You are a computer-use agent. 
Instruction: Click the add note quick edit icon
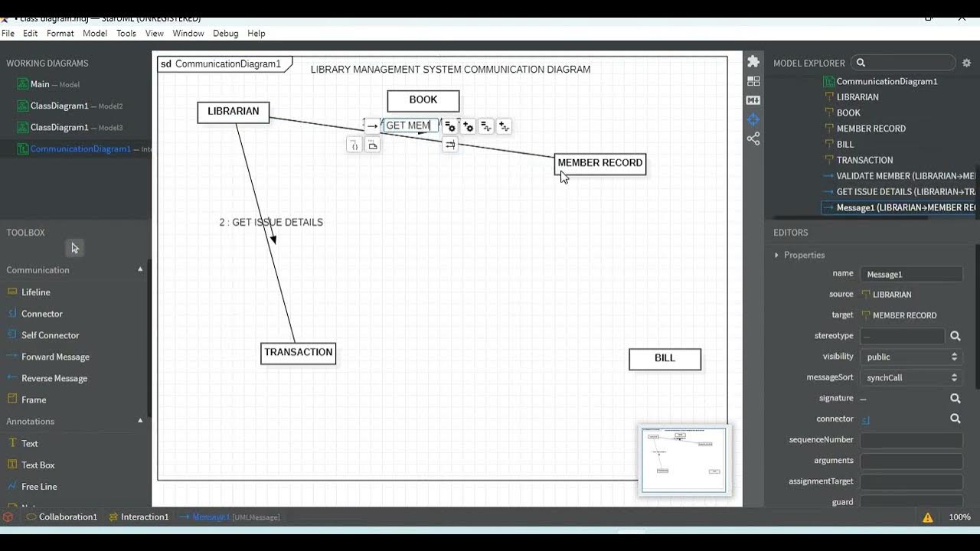click(372, 145)
